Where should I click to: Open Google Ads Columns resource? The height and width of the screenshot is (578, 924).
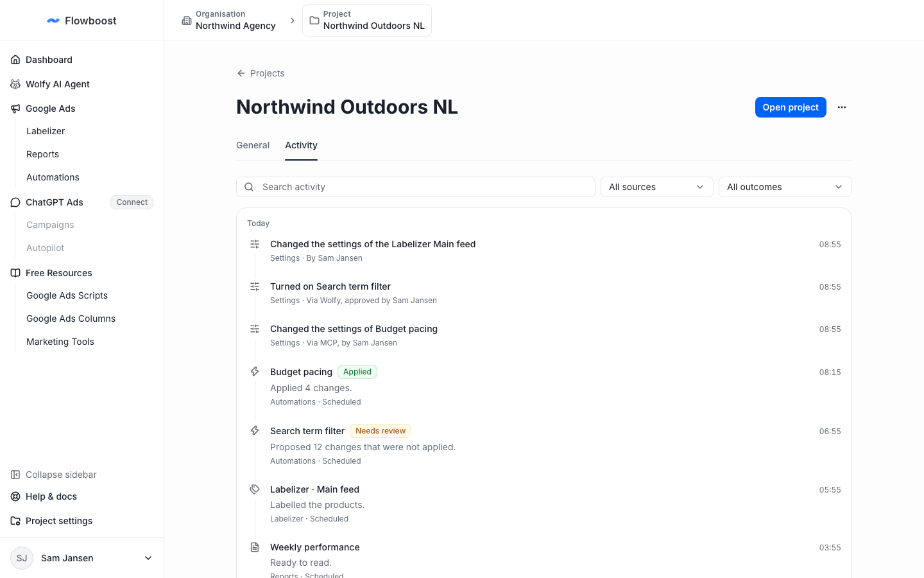pos(71,319)
